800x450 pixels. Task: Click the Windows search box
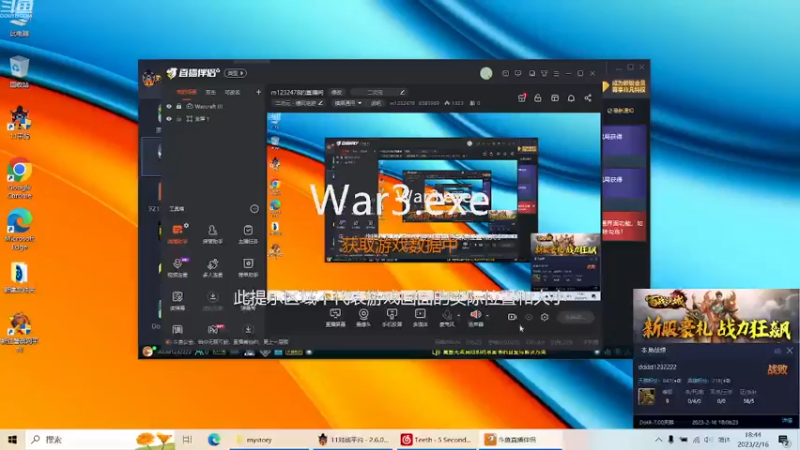pyautogui.click(x=100, y=440)
